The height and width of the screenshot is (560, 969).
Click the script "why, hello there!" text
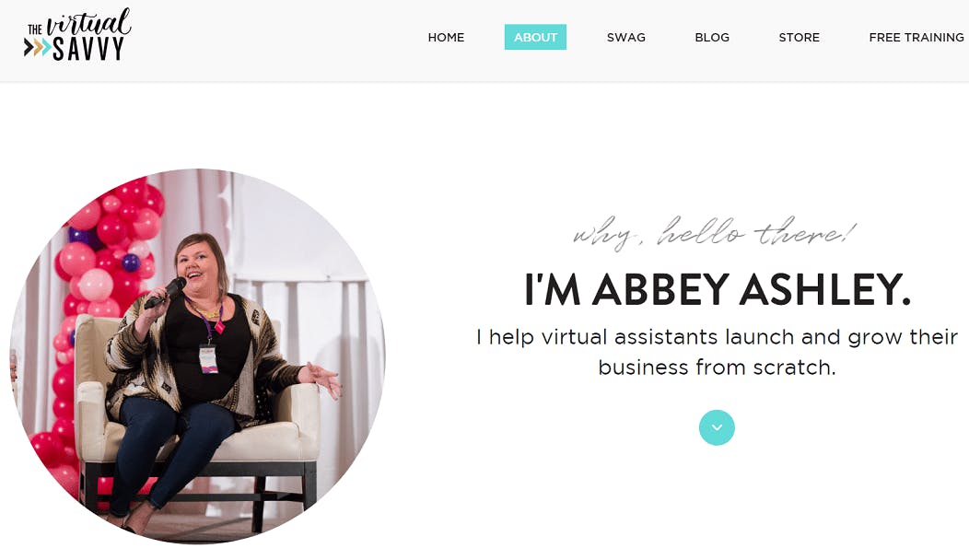[715, 233]
